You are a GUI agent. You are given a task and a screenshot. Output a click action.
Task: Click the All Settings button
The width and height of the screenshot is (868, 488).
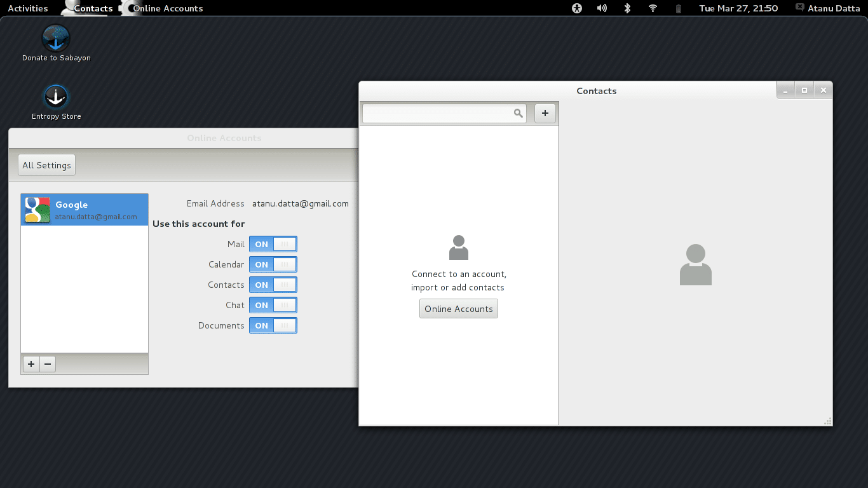[46, 165]
